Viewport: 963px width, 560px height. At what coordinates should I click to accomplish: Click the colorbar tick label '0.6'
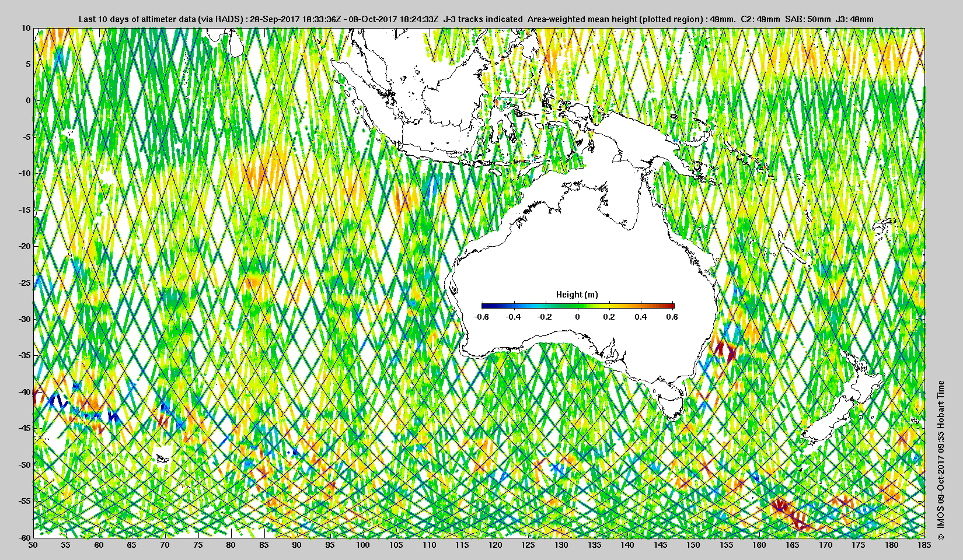[x=672, y=317]
